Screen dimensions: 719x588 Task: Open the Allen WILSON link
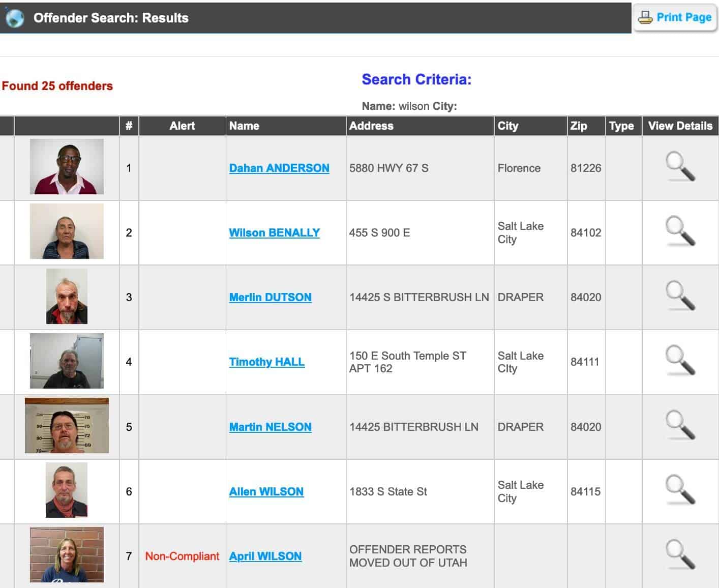coord(266,491)
